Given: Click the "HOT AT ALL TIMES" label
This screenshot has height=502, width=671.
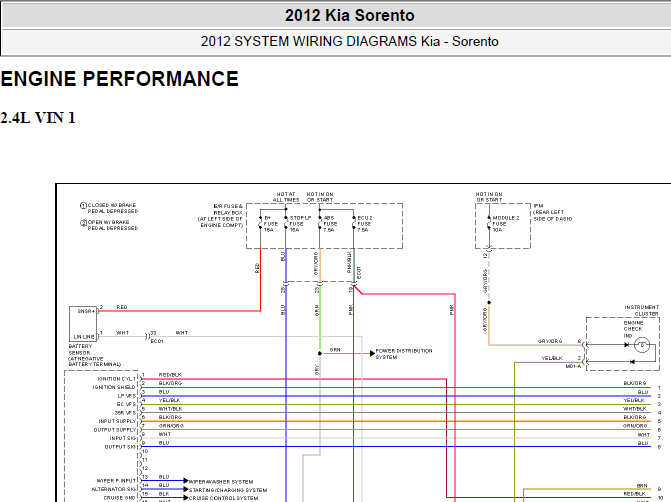Looking at the screenshot, I should (286, 197).
